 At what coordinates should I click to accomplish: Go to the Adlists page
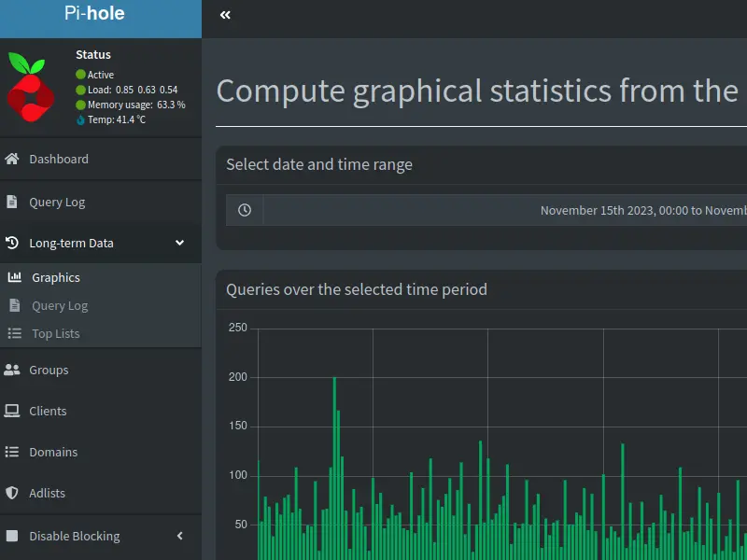48,493
